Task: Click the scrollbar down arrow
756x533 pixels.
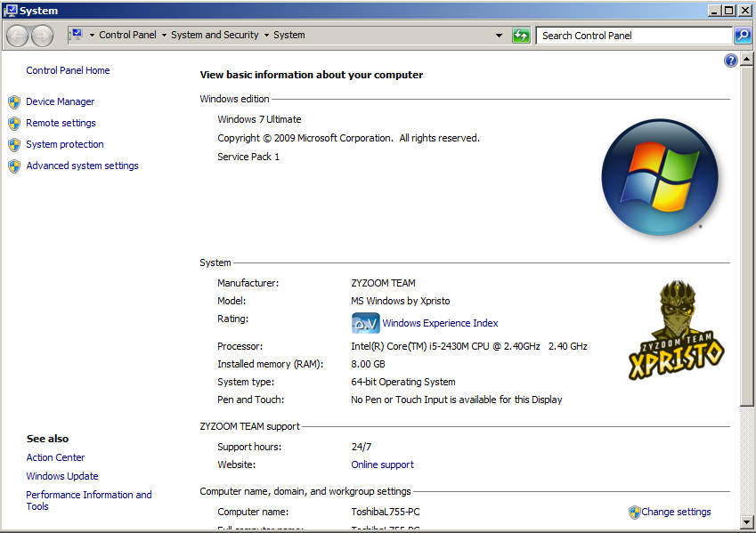Action: [746, 522]
